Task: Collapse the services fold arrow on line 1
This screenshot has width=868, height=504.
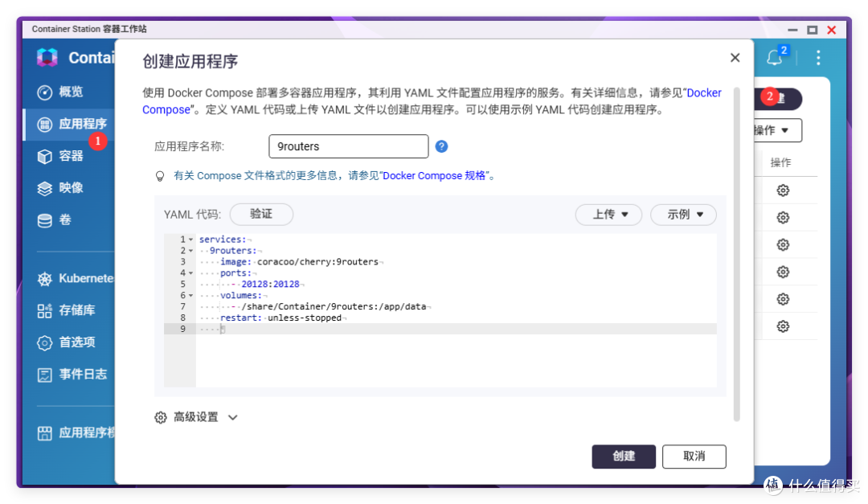Action: 191,240
